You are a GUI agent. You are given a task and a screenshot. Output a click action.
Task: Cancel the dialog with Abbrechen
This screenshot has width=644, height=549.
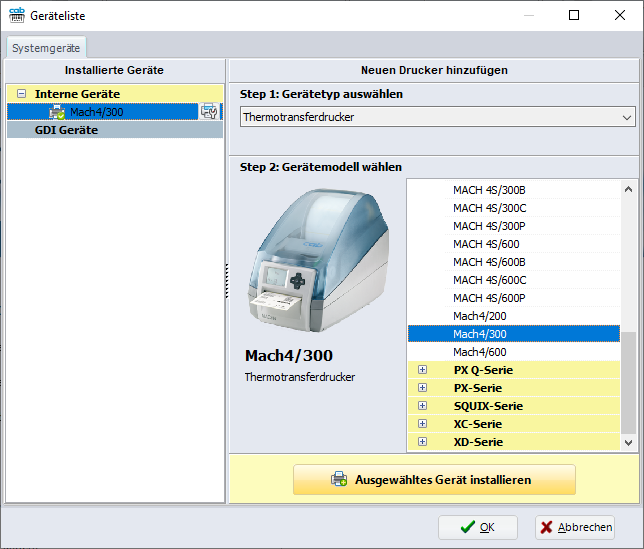click(x=574, y=527)
